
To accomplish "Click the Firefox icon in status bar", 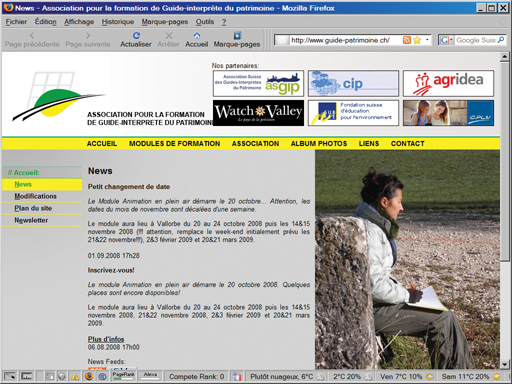I will pos(89,377).
